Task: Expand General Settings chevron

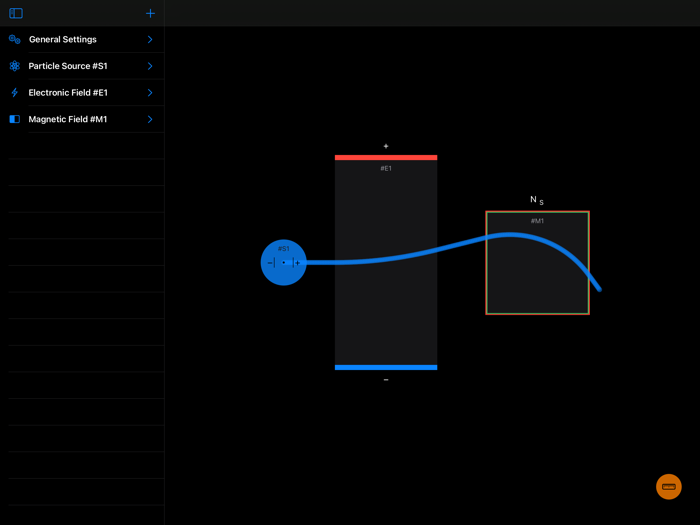Action: click(150, 39)
